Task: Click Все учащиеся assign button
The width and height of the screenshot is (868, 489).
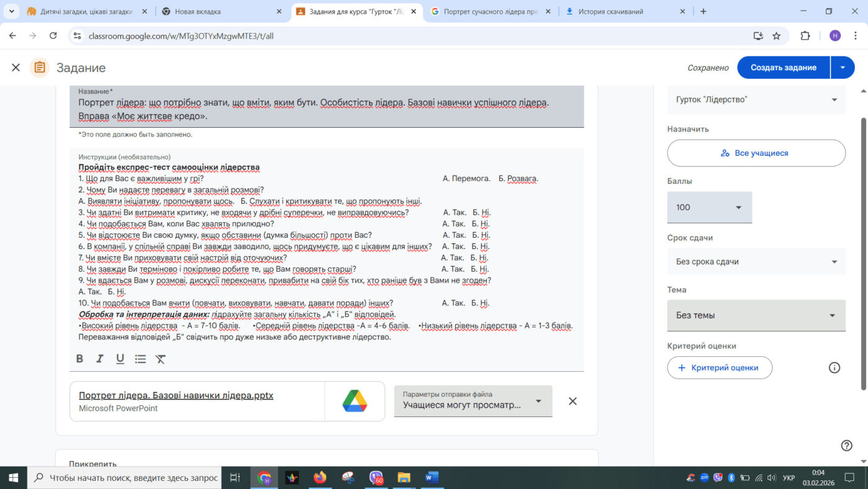Action: coord(756,153)
